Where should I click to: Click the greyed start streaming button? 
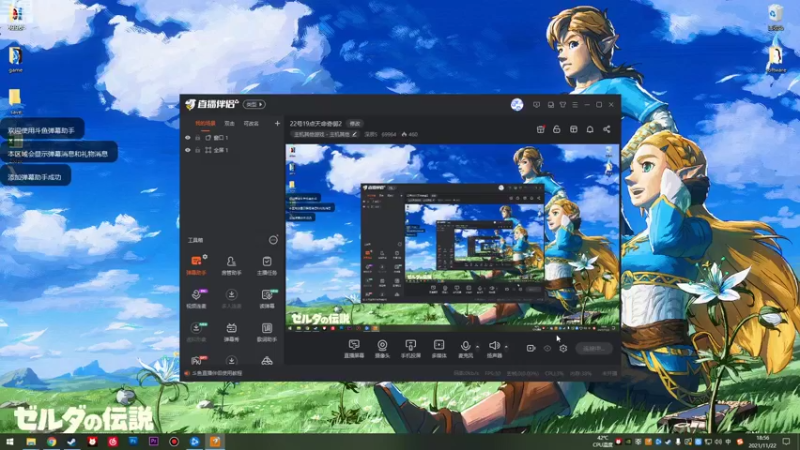(x=594, y=348)
